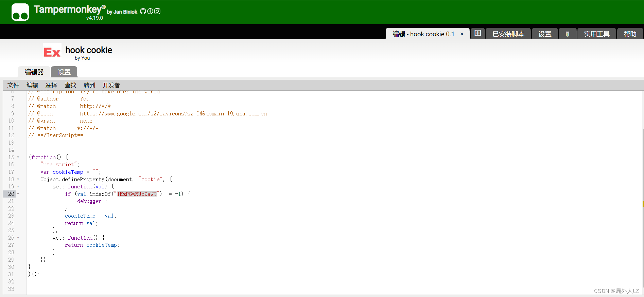This screenshot has width=644, height=297.
Task: Click the hook cookie script title
Action: pyautogui.click(x=89, y=50)
